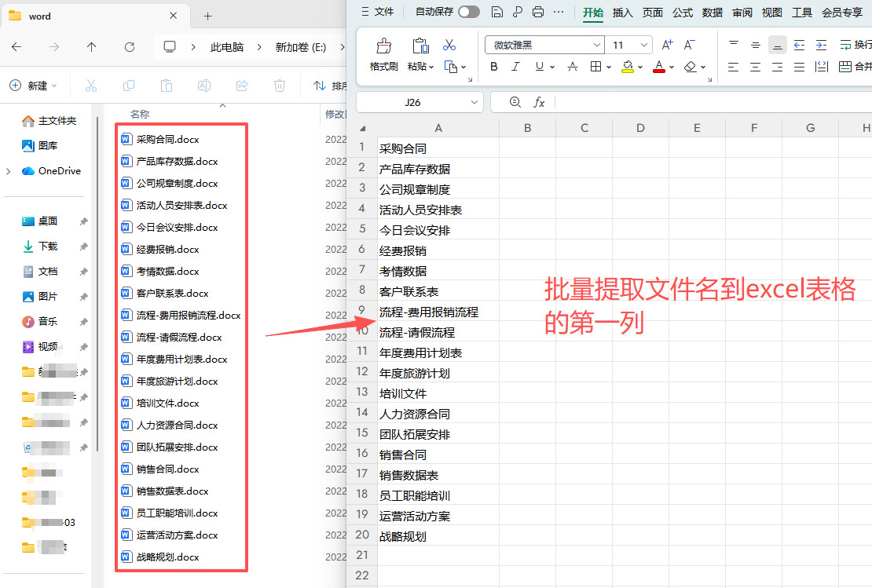Screen dimensions: 872x588
Task: Apply bold formatting with the B icon
Action: pyautogui.click(x=494, y=67)
